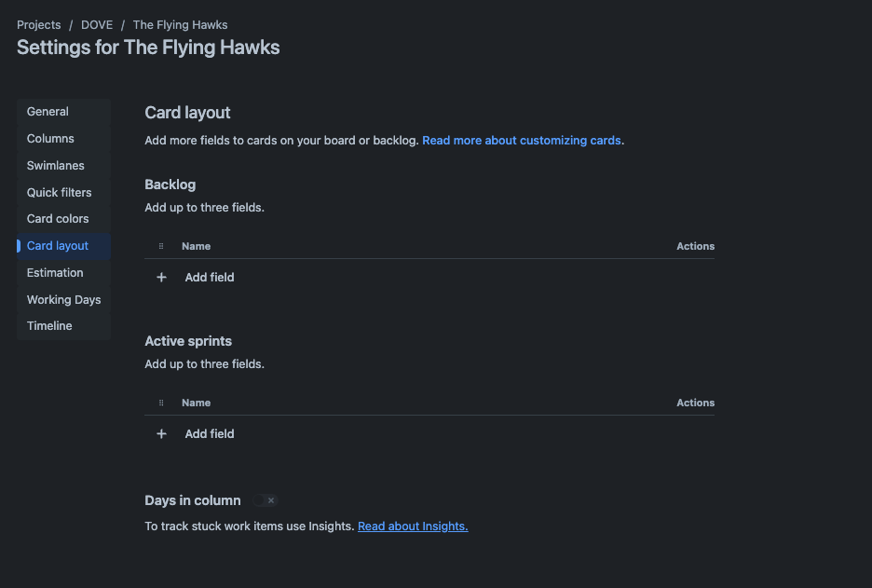Open the Read about Insights link
The image size is (872, 588).
413,526
